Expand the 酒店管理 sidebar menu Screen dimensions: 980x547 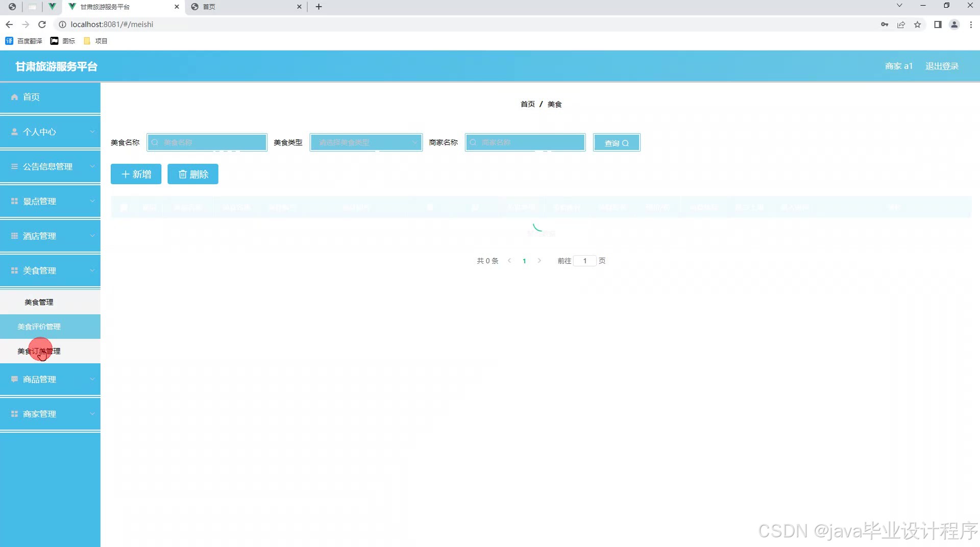50,236
